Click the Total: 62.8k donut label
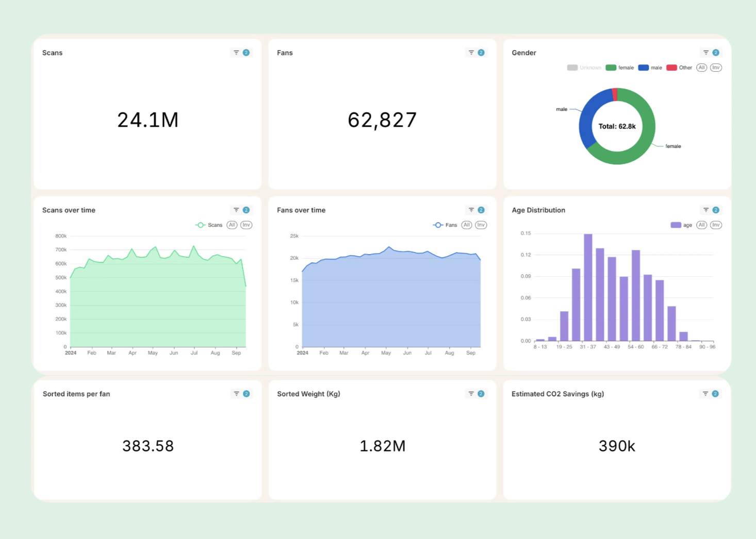The width and height of the screenshot is (756, 539). click(x=617, y=126)
